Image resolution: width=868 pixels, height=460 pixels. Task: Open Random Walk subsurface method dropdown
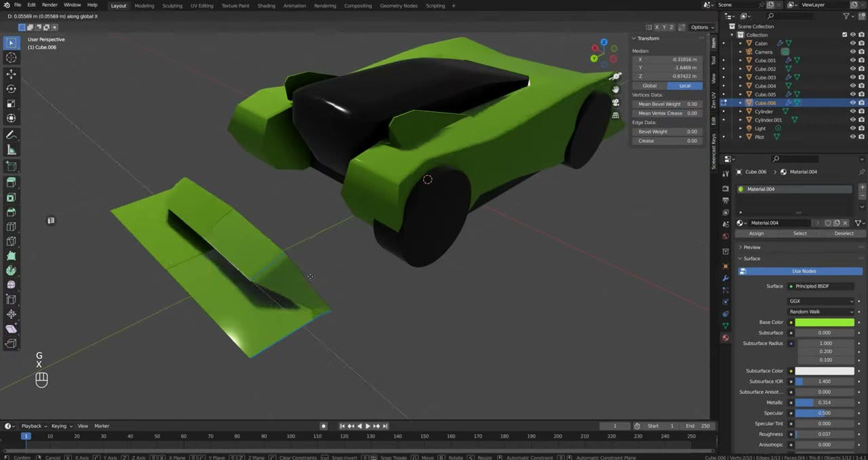tap(821, 311)
